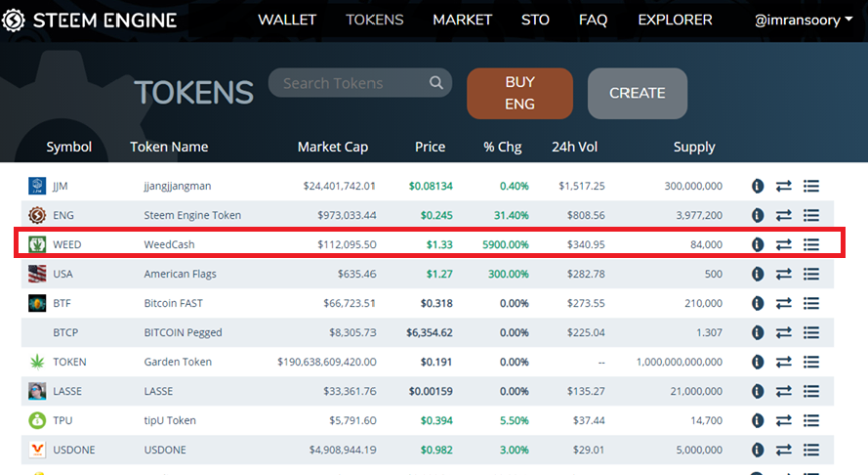
Task: Focus the Search Tokens field
Action: [x=360, y=82]
